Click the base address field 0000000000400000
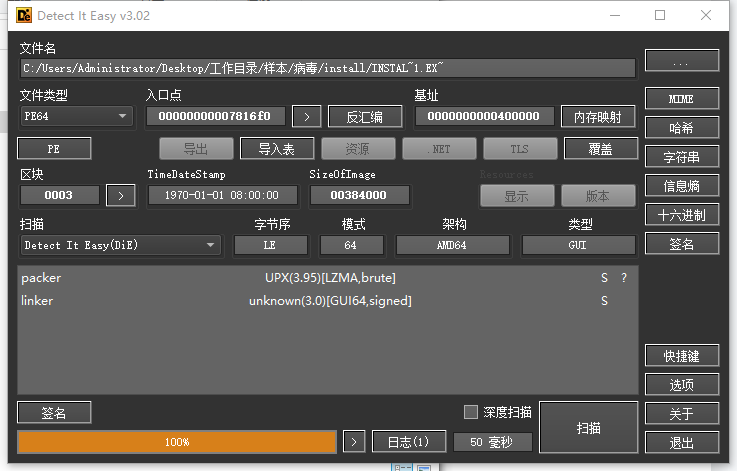Image resolution: width=737 pixels, height=471 pixels. 484,116
